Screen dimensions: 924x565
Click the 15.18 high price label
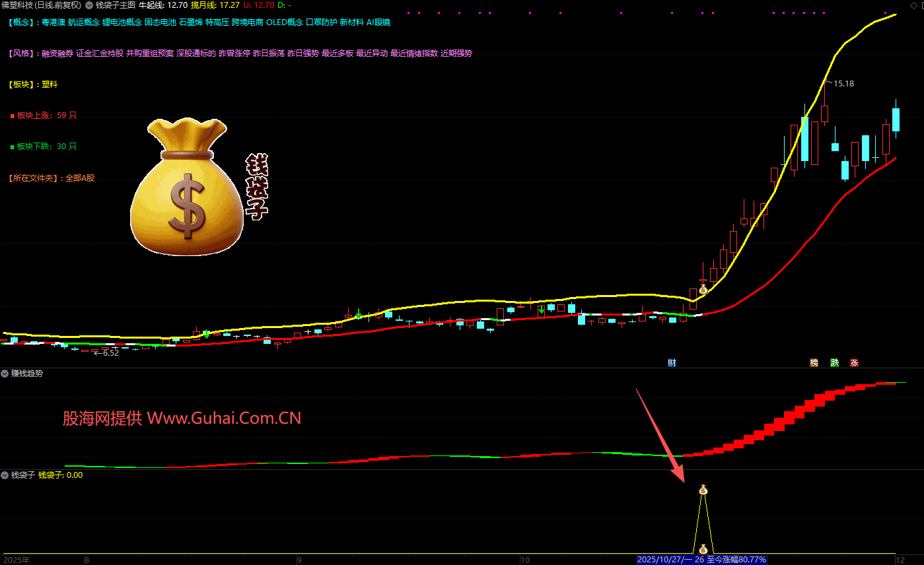coord(843,84)
